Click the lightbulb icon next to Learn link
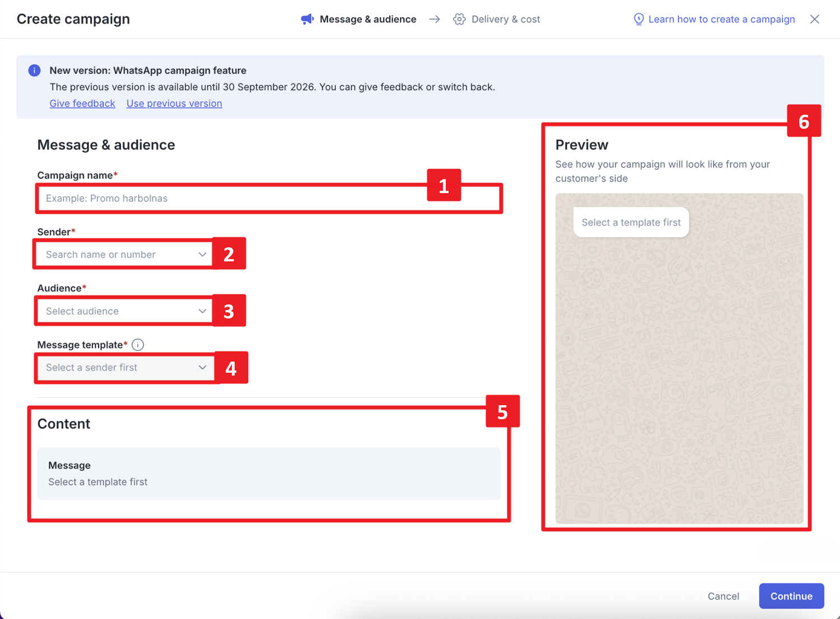840x619 pixels. (x=638, y=20)
